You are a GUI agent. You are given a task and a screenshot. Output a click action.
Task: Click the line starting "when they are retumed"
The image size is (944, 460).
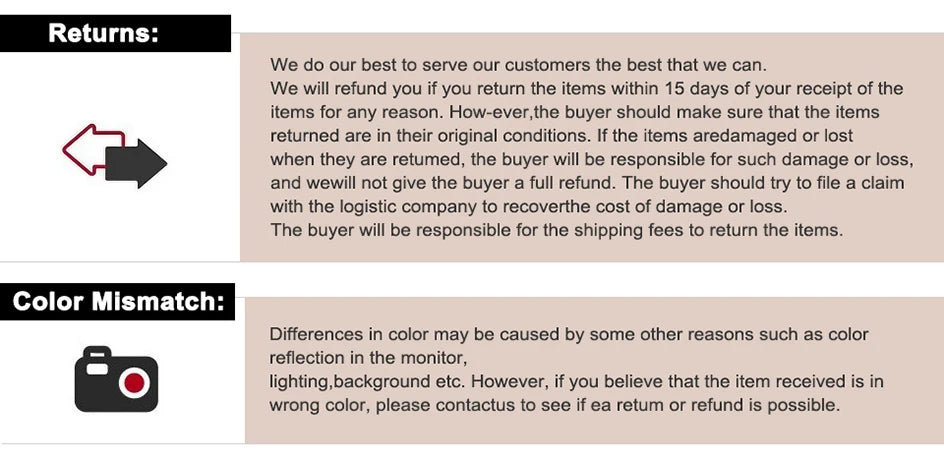591,159
